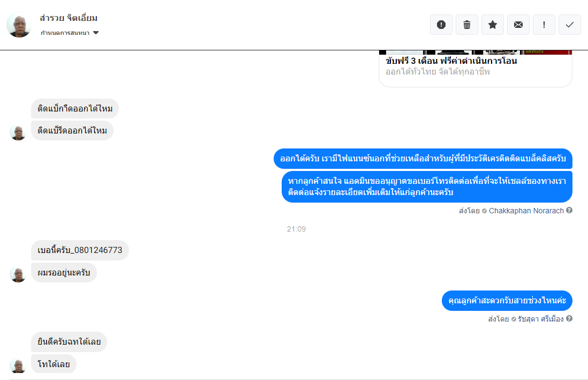Click the โทได้เลย message bubble
Screen dimensions: 588x380
point(54,364)
